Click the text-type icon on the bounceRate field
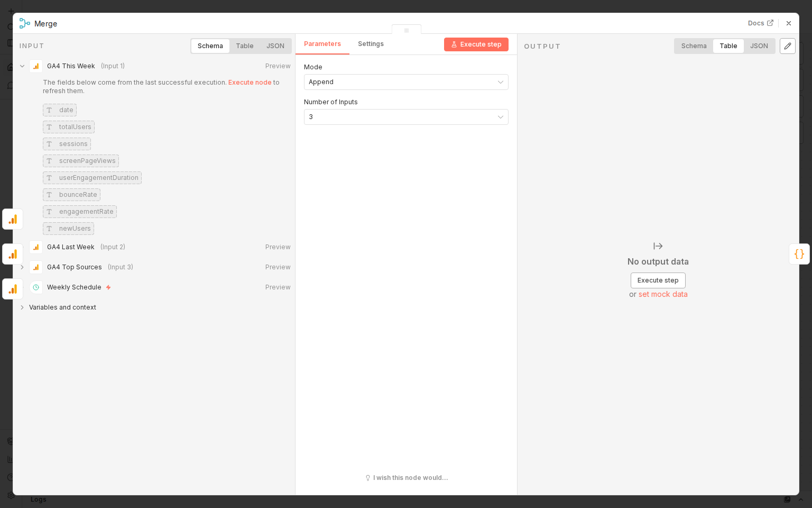The image size is (812, 508). (x=50, y=195)
